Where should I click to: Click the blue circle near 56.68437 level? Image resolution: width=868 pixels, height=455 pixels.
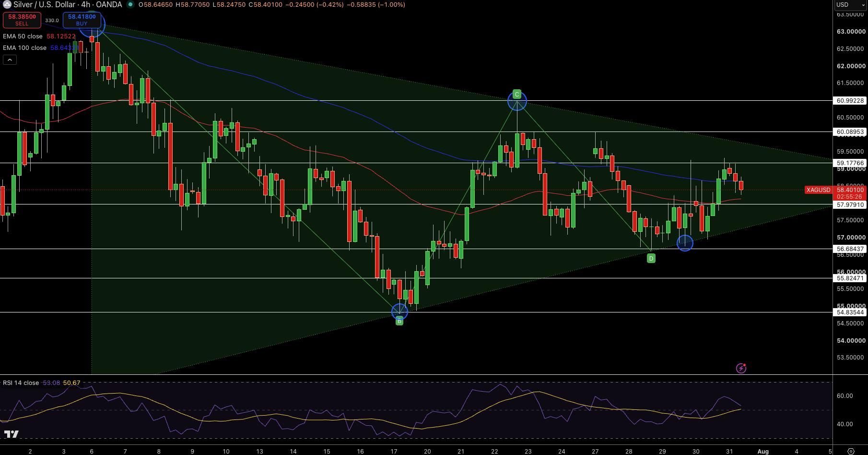(685, 243)
